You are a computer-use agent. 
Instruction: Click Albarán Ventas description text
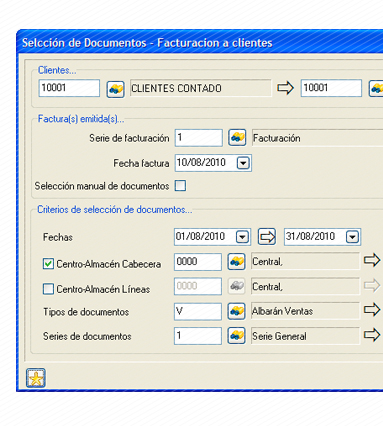pyautogui.click(x=282, y=311)
